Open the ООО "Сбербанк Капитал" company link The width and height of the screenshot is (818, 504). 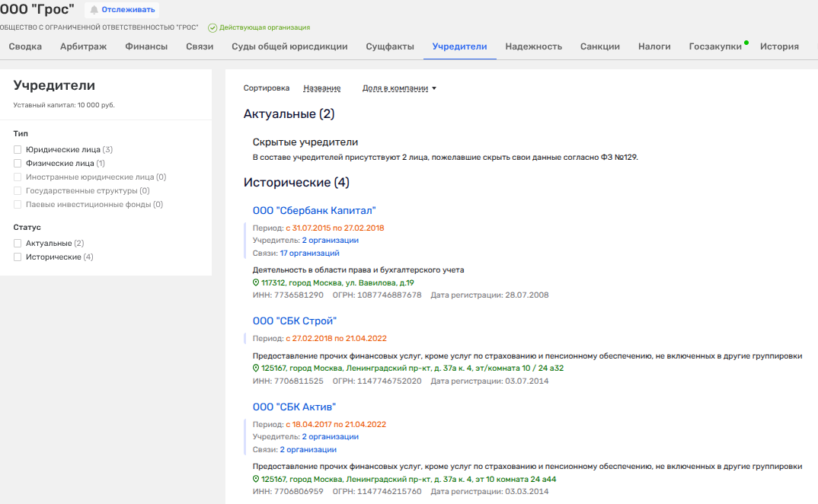[314, 211]
